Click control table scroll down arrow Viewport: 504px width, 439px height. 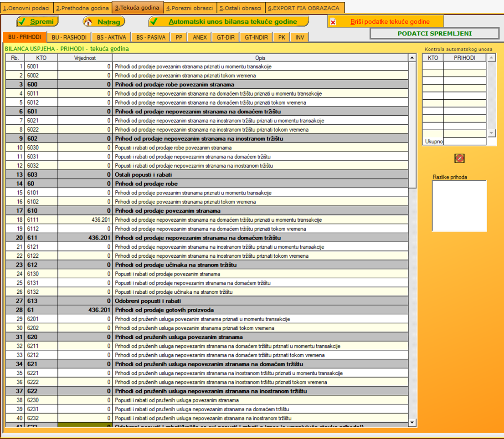491,133
